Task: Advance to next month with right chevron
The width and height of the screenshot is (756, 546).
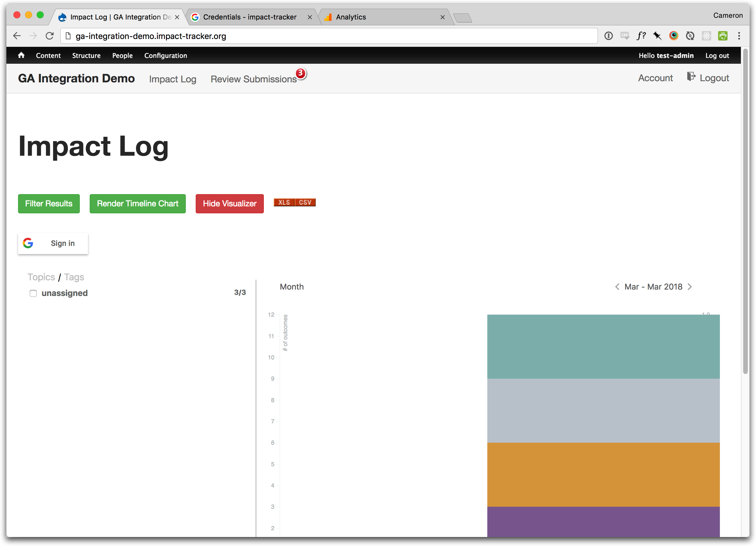Action: coord(690,287)
